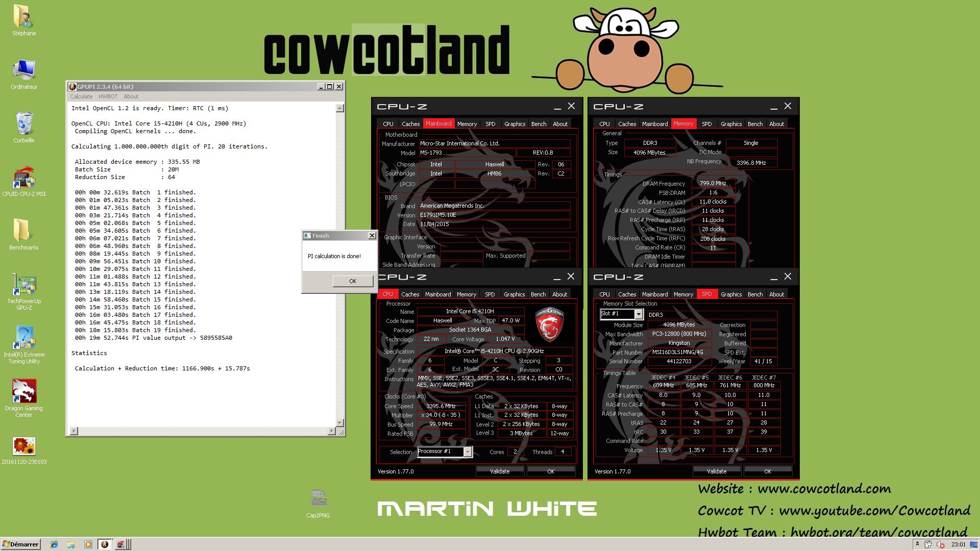Screen dimensions: 980x551
Task: Select the active Memory tab in top-right CPU-Z
Action: tap(683, 123)
